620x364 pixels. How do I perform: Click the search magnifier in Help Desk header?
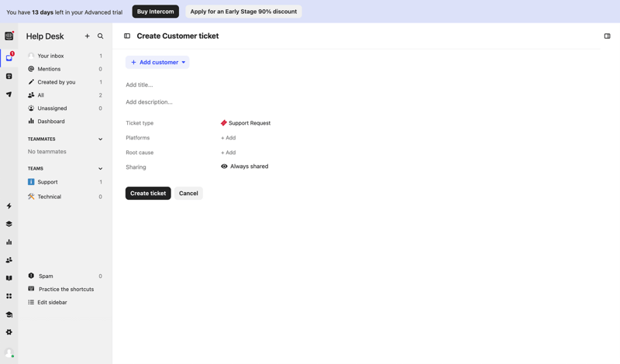point(101,36)
